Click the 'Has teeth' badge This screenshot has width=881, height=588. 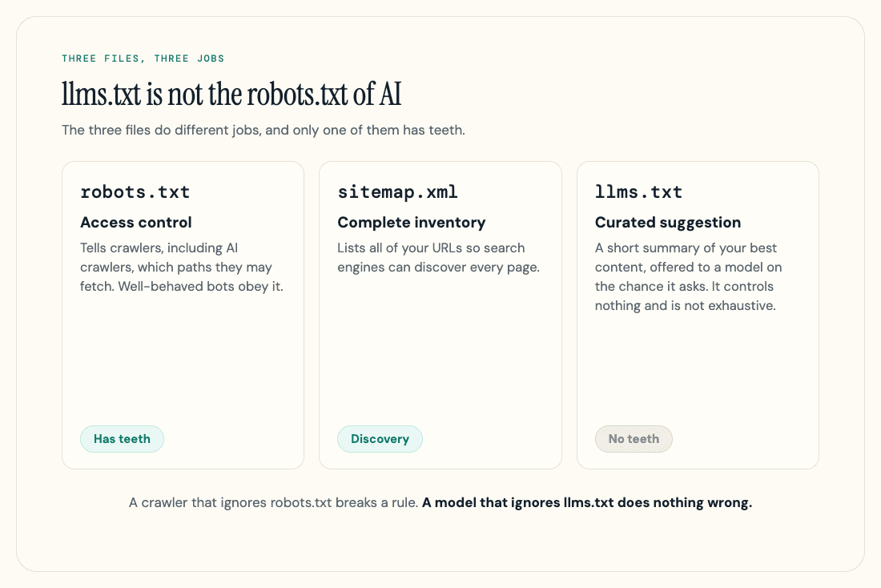(x=122, y=439)
